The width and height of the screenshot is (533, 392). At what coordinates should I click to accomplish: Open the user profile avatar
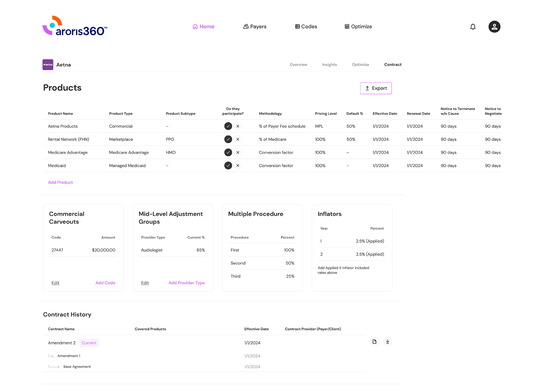[x=494, y=27]
